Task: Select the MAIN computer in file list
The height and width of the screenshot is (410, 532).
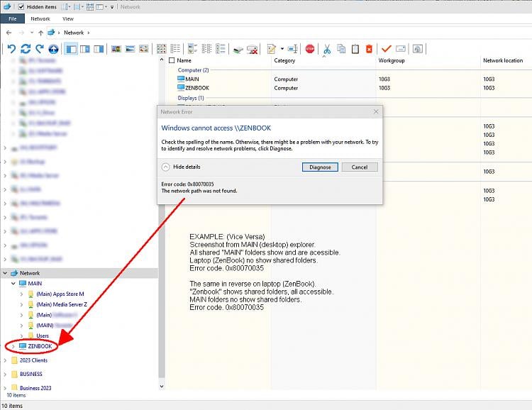Action: [x=192, y=79]
